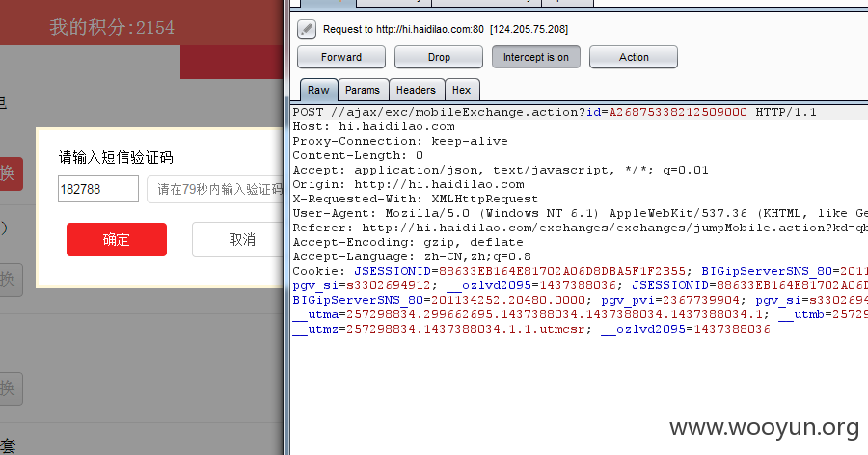Switch to the Raw tab
868x455 pixels.
click(x=318, y=90)
